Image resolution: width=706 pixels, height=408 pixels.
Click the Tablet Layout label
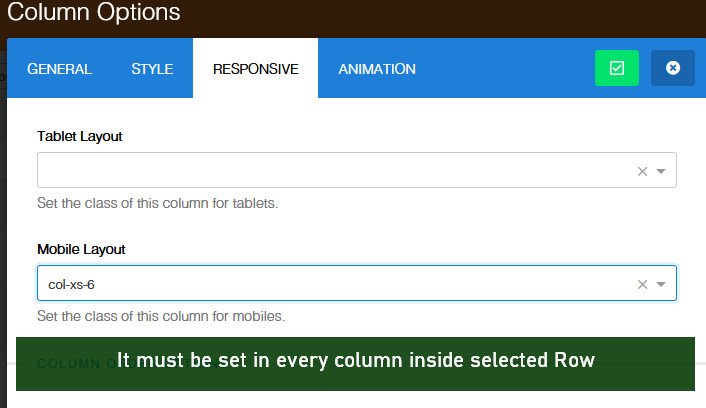(x=80, y=136)
